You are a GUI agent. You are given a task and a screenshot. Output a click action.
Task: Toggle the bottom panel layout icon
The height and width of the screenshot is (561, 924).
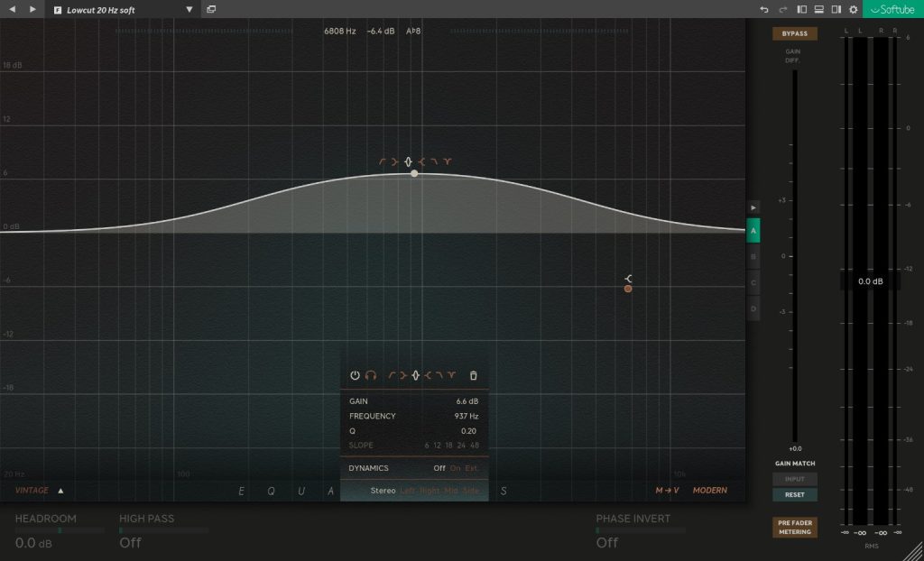click(x=818, y=9)
